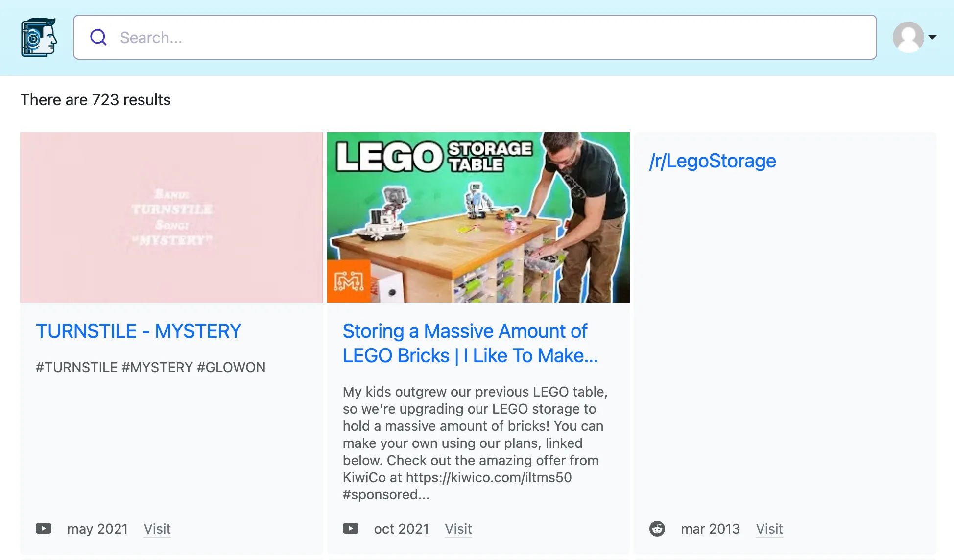Click the user avatar icon
The image size is (954, 560).
point(908,37)
